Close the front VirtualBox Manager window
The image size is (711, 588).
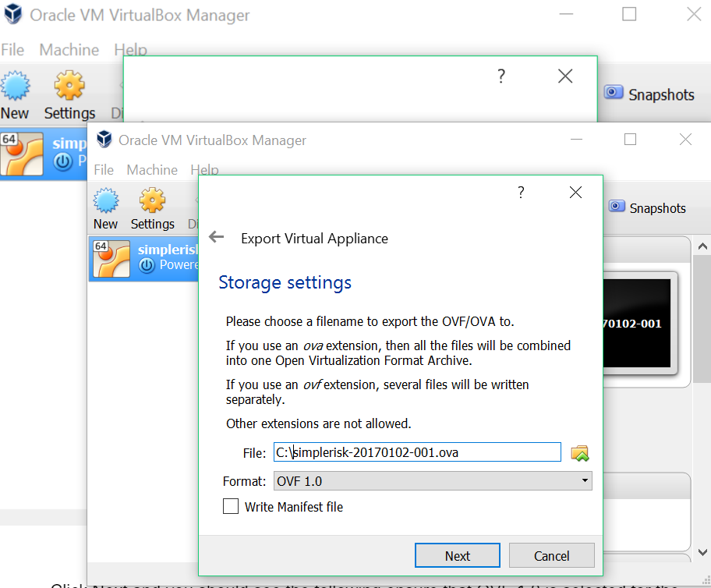click(685, 140)
